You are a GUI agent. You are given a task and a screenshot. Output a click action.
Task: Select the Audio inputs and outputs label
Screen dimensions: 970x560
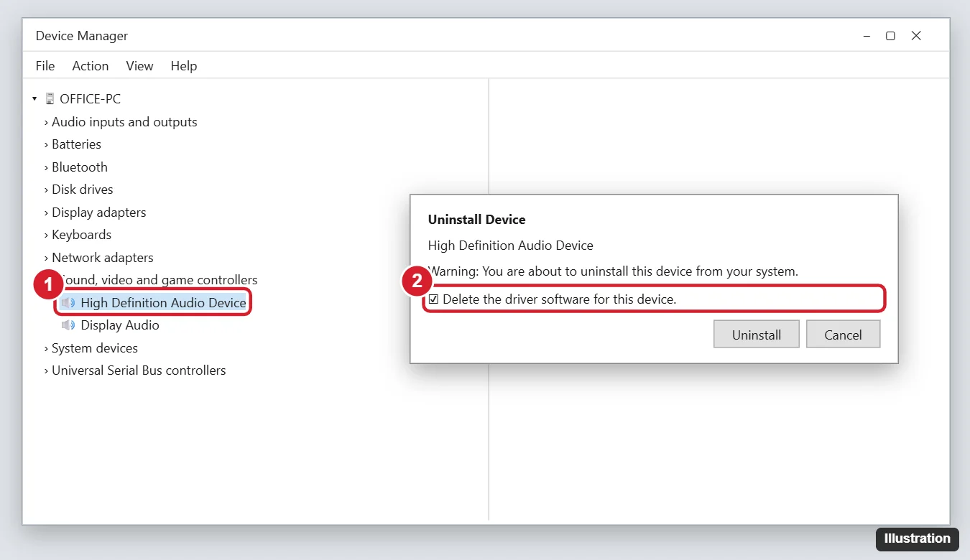(x=124, y=122)
